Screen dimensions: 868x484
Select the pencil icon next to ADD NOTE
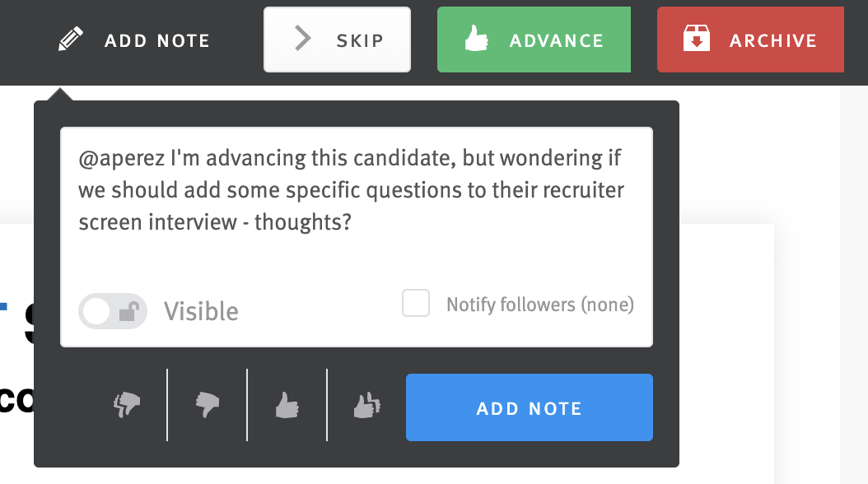click(69, 39)
